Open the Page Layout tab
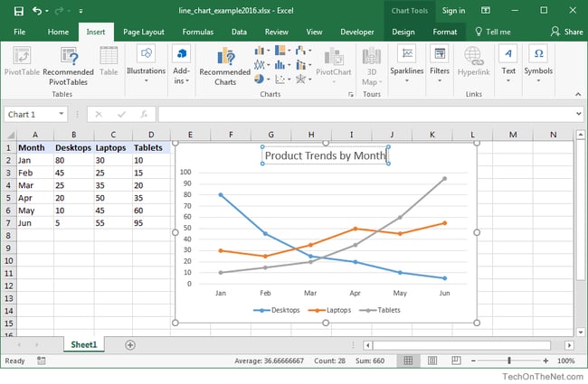 [x=144, y=31]
